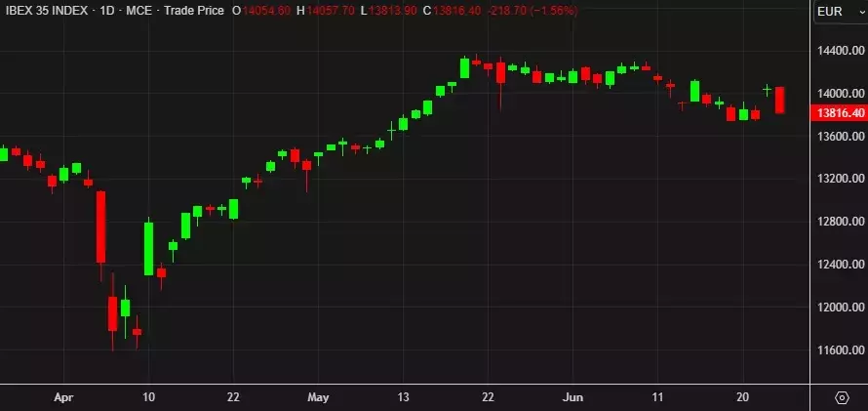Open the EUR currency dropdown

(842, 12)
